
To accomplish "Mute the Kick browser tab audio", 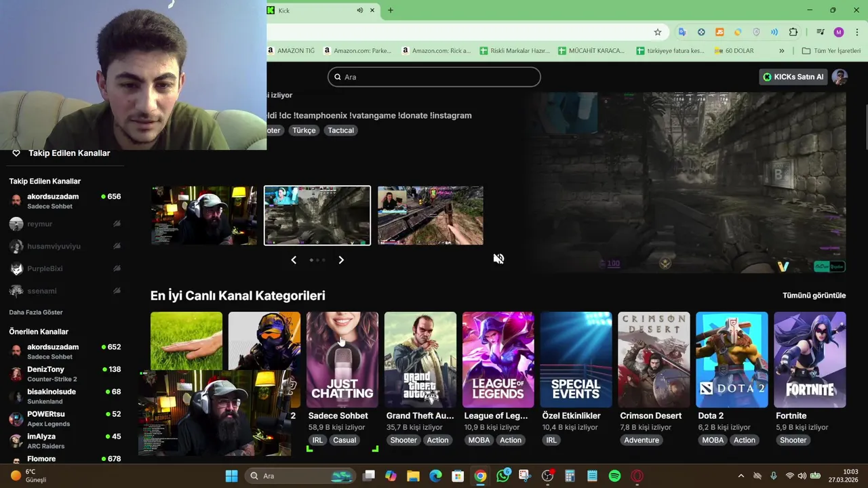I will pos(360,10).
